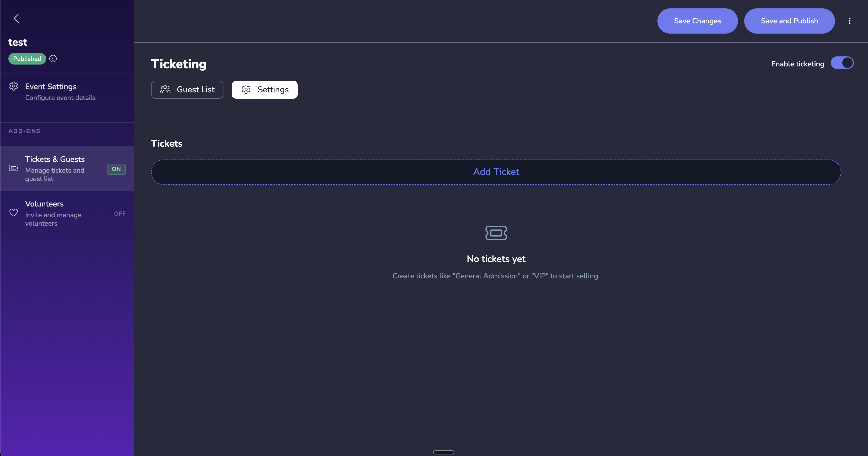This screenshot has height=456, width=868.
Task: Click the Save Changes button
Action: 698,20
